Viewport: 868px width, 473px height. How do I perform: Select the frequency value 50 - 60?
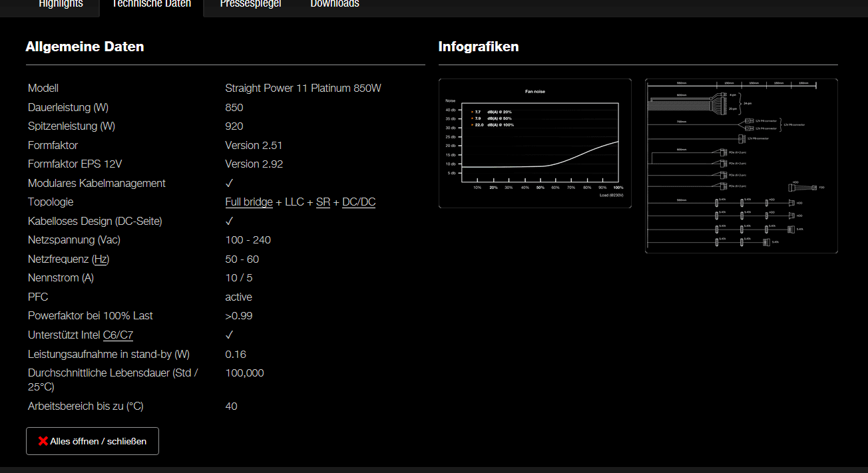[242, 259]
